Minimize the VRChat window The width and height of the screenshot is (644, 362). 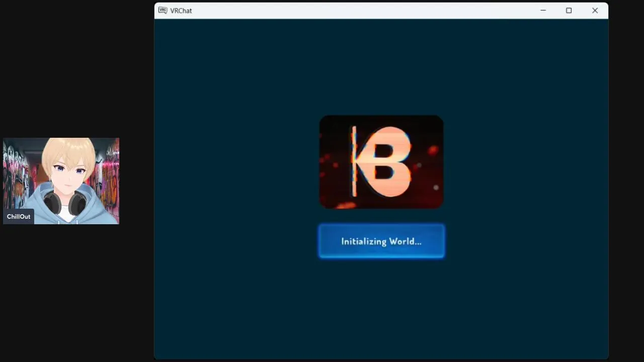(543, 10)
